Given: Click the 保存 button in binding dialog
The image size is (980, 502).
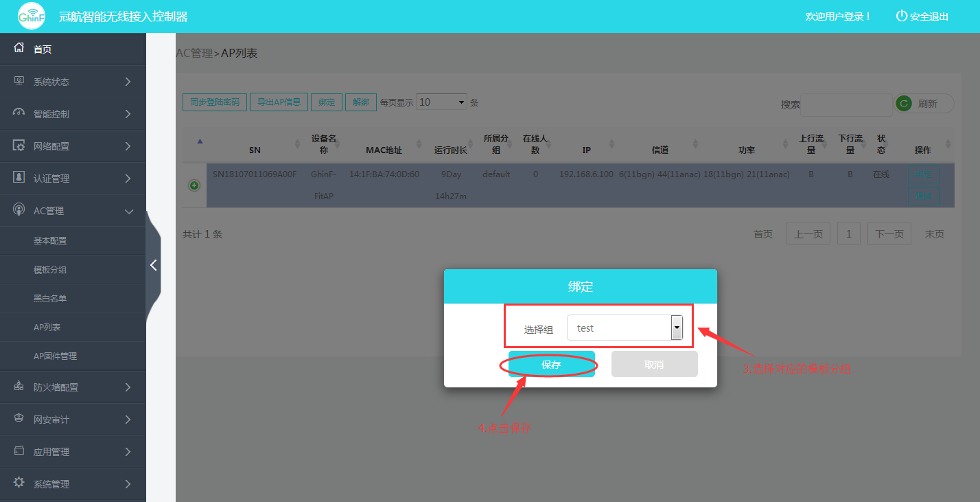Looking at the screenshot, I should [x=552, y=365].
